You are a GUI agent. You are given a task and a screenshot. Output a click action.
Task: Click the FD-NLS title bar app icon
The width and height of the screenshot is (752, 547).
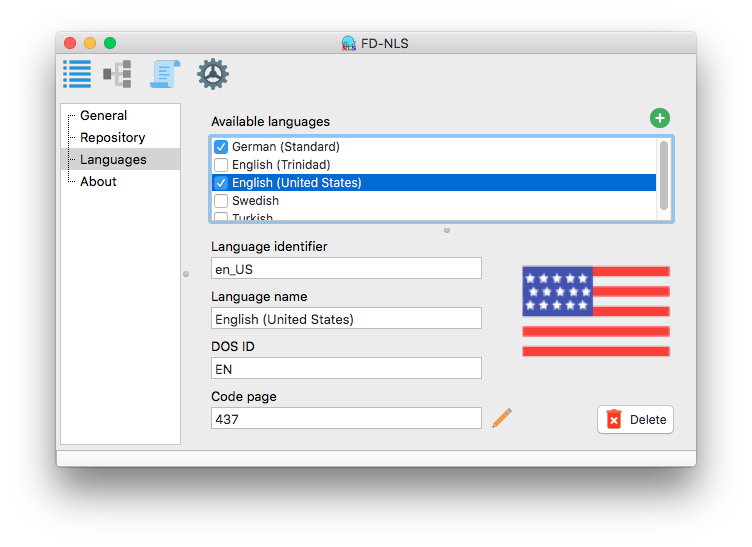pyautogui.click(x=349, y=43)
